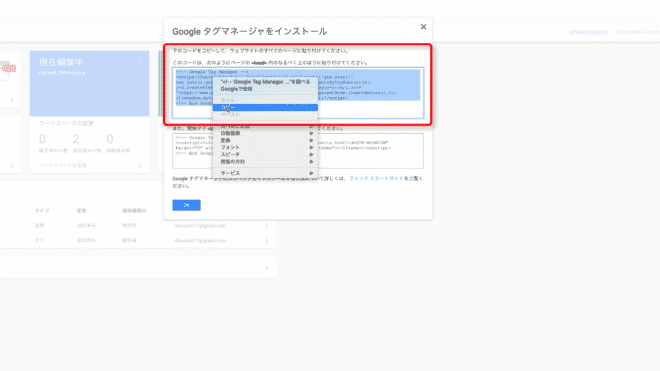Click the Default Workspace label
Screen dimensions: 660x371
[x=62, y=73]
